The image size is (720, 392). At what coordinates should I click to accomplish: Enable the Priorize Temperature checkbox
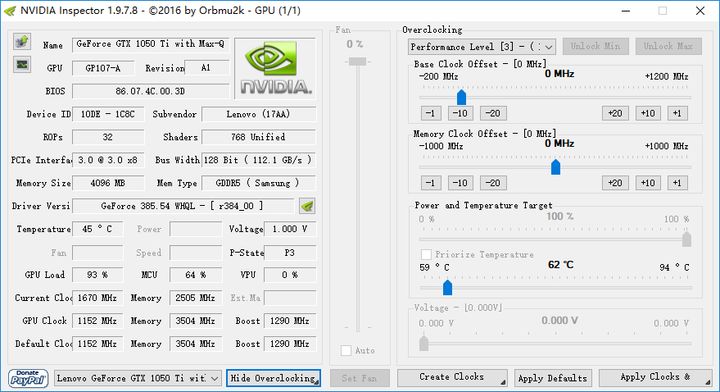[426, 254]
